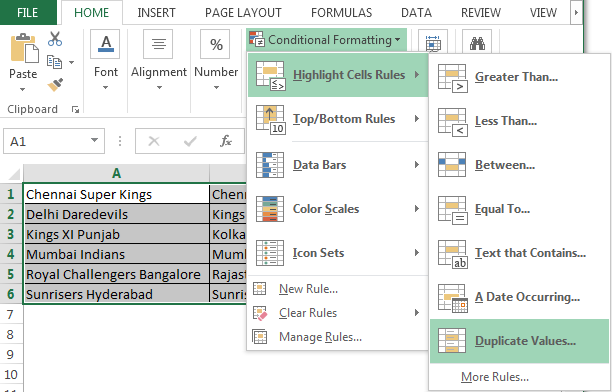Viewport: 612px width, 392px height.
Task: Click the Color Scales icon
Action: point(270,209)
